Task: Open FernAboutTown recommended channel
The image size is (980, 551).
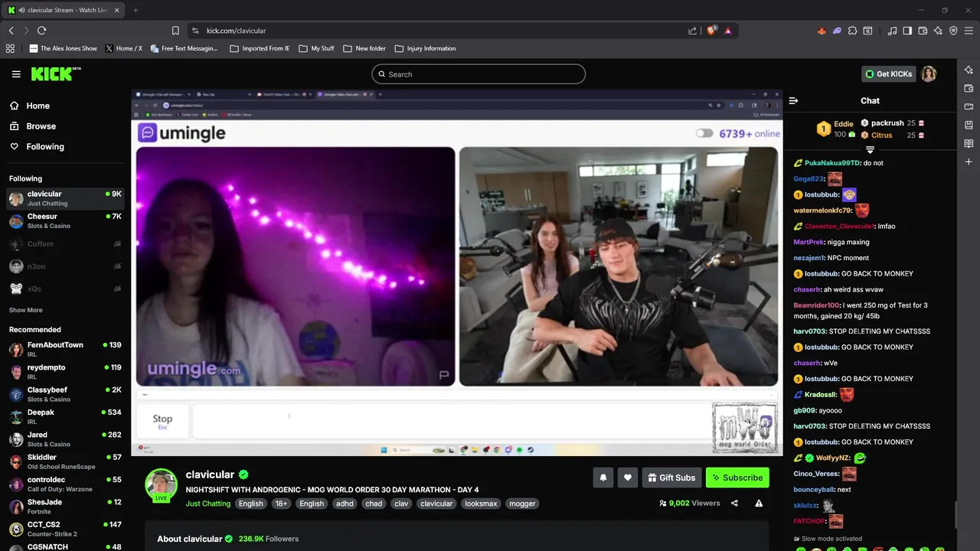Action: [x=65, y=350]
